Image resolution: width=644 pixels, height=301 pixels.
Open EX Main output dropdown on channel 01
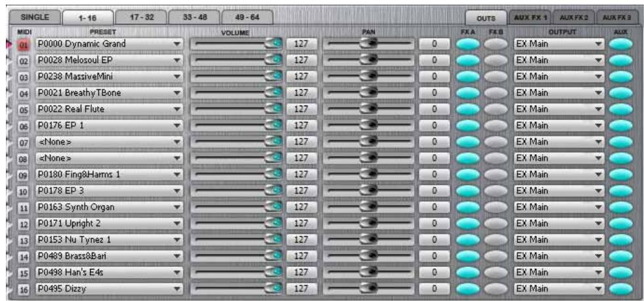(x=559, y=44)
